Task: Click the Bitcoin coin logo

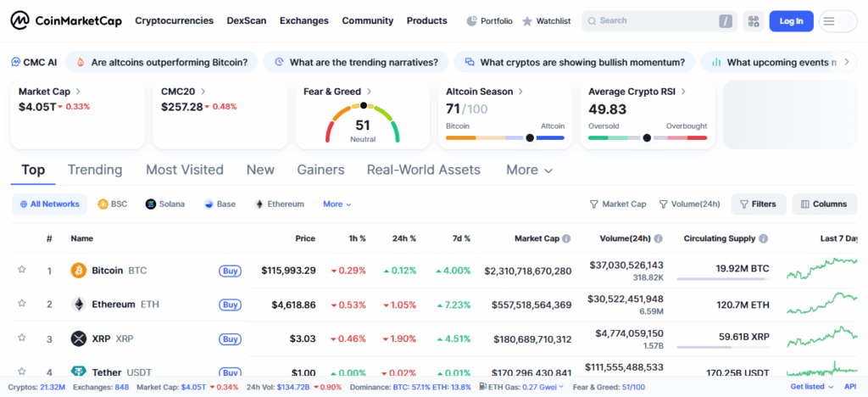Action: point(79,271)
